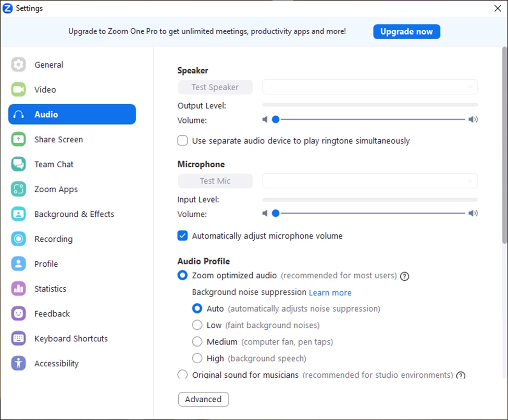The height and width of the screenshot is (420, 508).
Task: Open Feedback settings
Action: click(x=72, y=313)
